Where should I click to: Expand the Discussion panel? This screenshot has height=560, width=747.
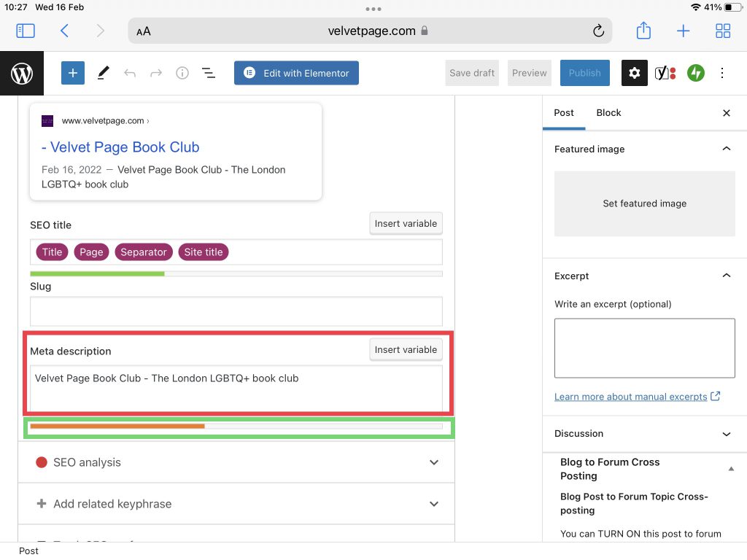[726, 434]
